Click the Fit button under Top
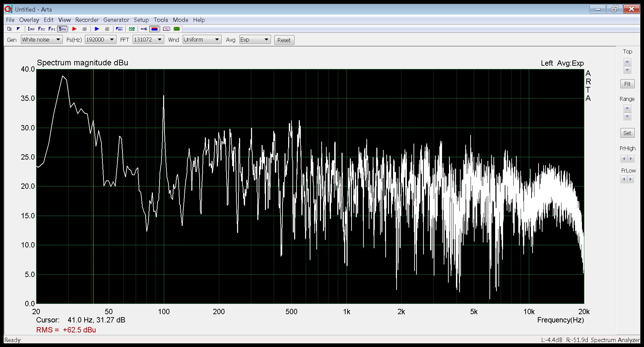Screen dimensions: 644x347 point(627,84)
